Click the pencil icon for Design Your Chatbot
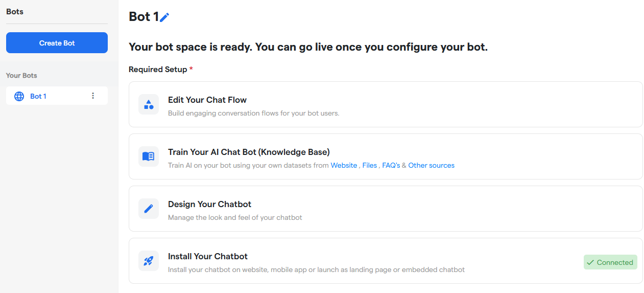 [149, 209]
